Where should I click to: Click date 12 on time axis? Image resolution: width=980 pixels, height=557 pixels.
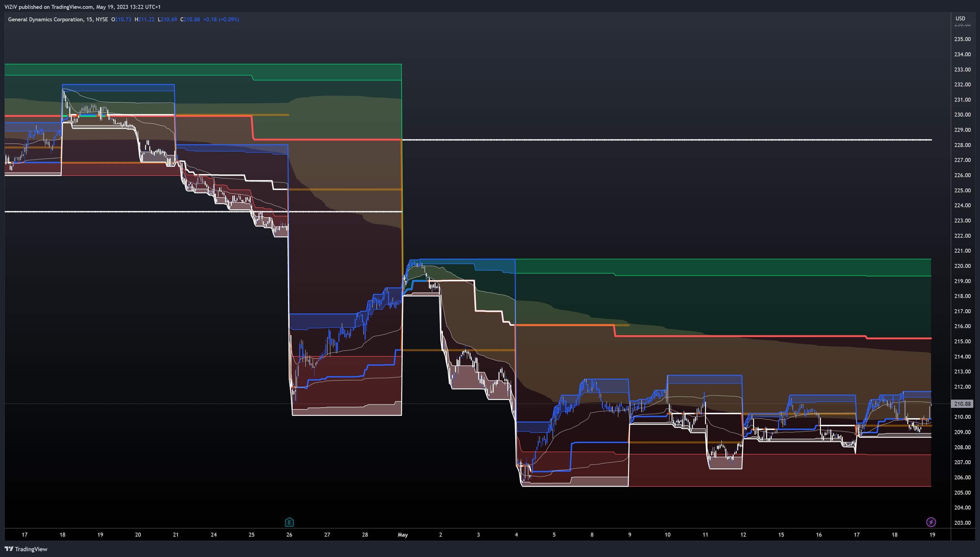[743, 534]
